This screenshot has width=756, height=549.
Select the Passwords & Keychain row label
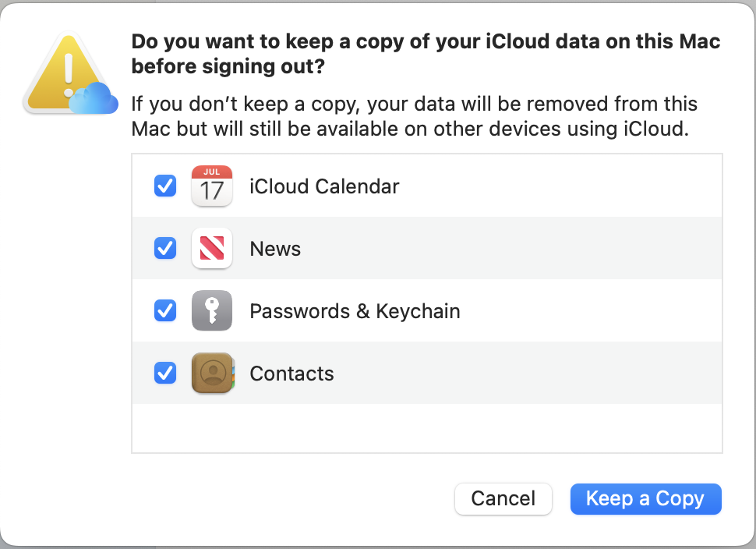(355, 312)
